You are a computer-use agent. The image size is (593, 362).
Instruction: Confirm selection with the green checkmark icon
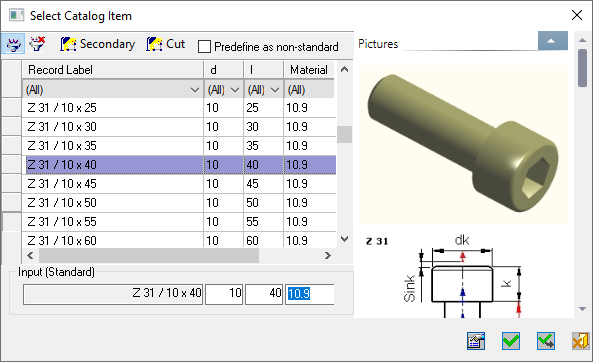tap(511, 341)
